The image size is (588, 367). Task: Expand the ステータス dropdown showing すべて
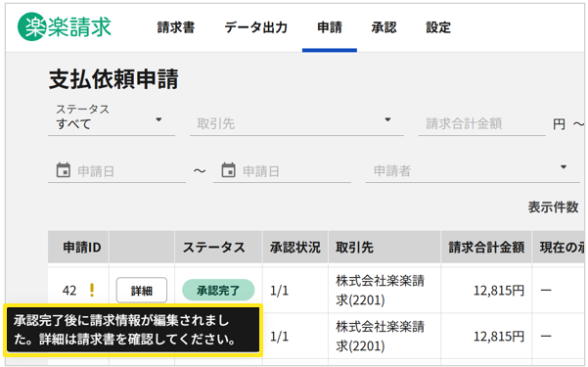[112, 119]
